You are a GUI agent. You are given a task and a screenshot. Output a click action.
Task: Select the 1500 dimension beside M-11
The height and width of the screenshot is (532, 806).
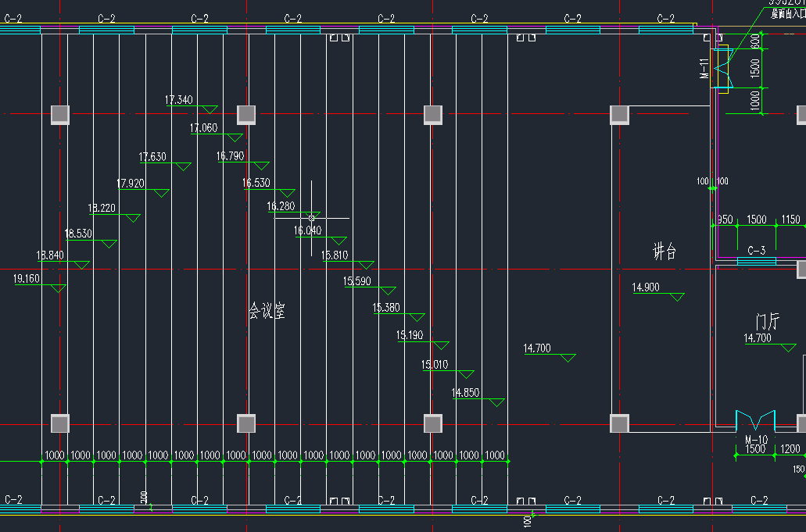click(x=755, y=68)
